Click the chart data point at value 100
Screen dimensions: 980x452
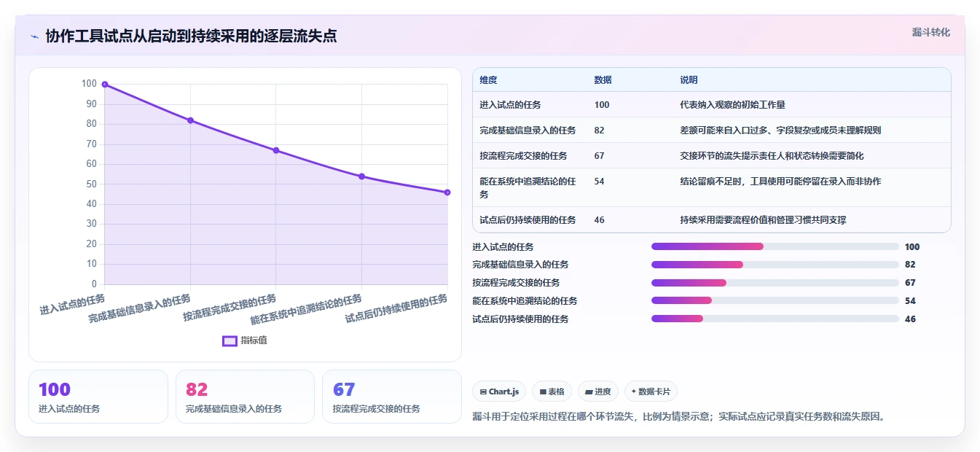coord(105,85)
